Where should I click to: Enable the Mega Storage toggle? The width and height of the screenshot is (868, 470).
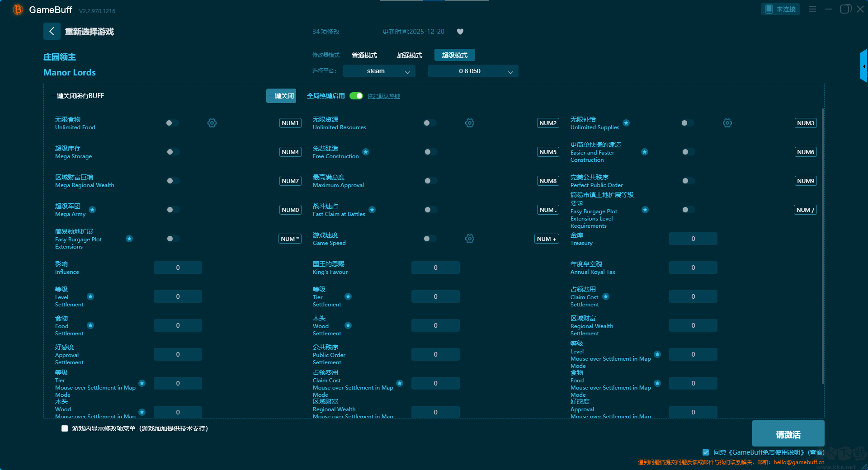(x=172, y=152)
